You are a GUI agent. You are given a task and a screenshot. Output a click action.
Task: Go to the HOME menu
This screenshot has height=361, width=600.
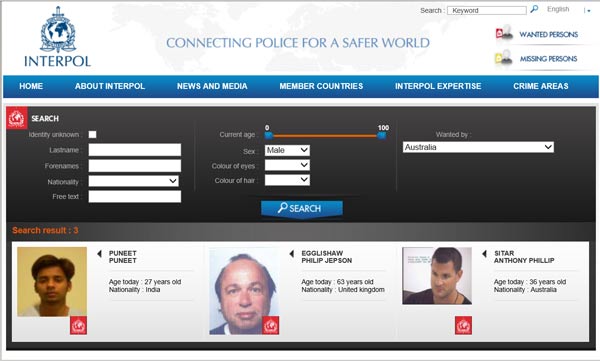tap(31, 86)
